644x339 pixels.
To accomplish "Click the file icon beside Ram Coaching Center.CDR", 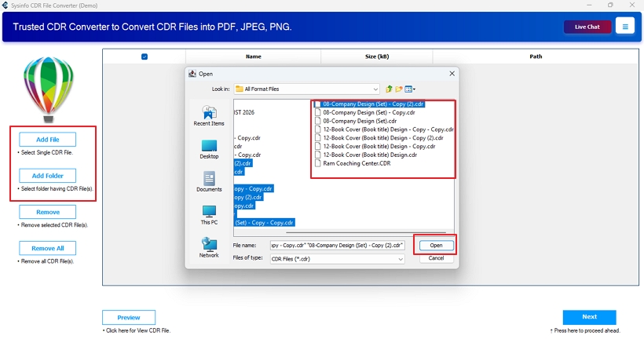I will point(317,163).
